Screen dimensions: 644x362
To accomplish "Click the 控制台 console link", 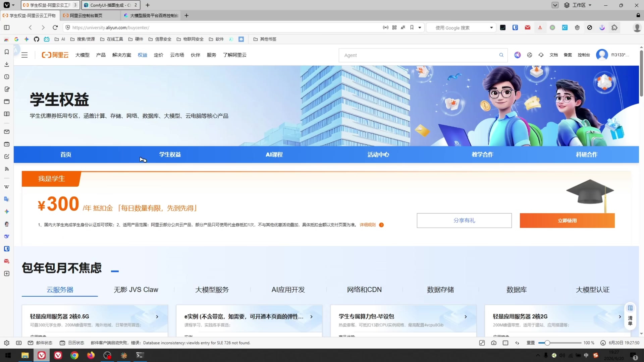I will pyautogui.click(x=584, y=55).
